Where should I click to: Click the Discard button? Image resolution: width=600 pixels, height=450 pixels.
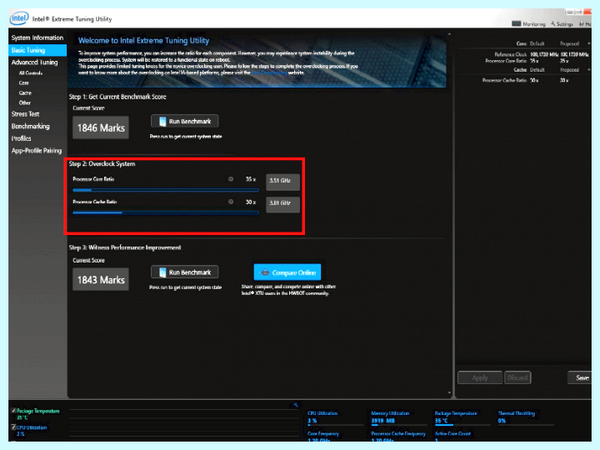[517, 378]
